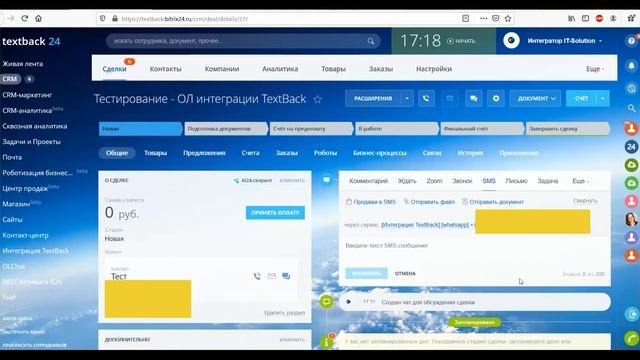Open deal card settings gear
The height and width of the screenshot is (360, 640).
tap(496, 98)
